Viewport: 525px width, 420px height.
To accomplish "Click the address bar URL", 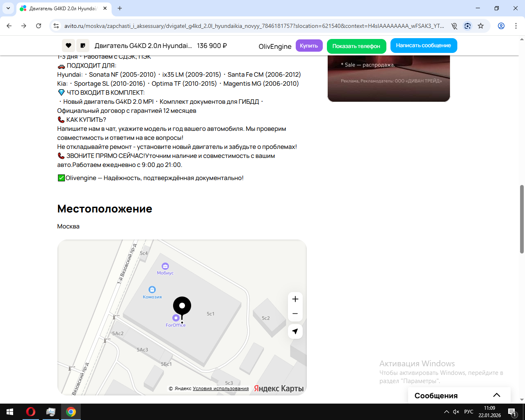I will click(254, 26).
